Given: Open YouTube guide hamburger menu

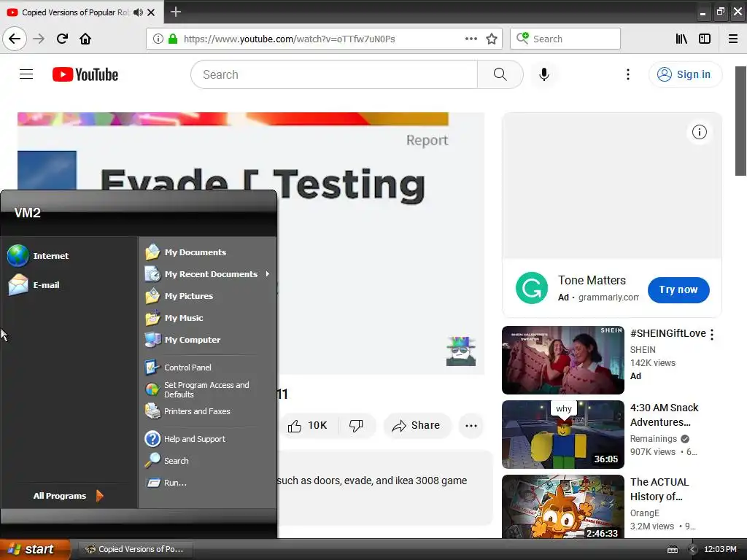Looking at the screenshot, I should tap(26, 74).
